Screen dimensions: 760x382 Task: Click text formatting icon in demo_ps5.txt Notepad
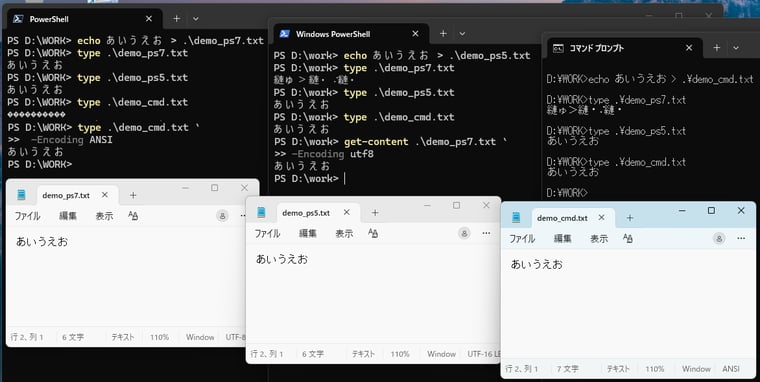373,233
